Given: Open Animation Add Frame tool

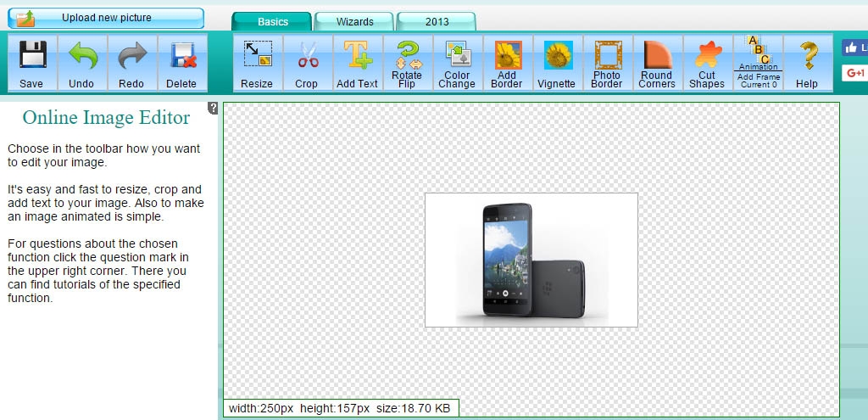Looking at the screenshot, I should (x=757, y=63).
